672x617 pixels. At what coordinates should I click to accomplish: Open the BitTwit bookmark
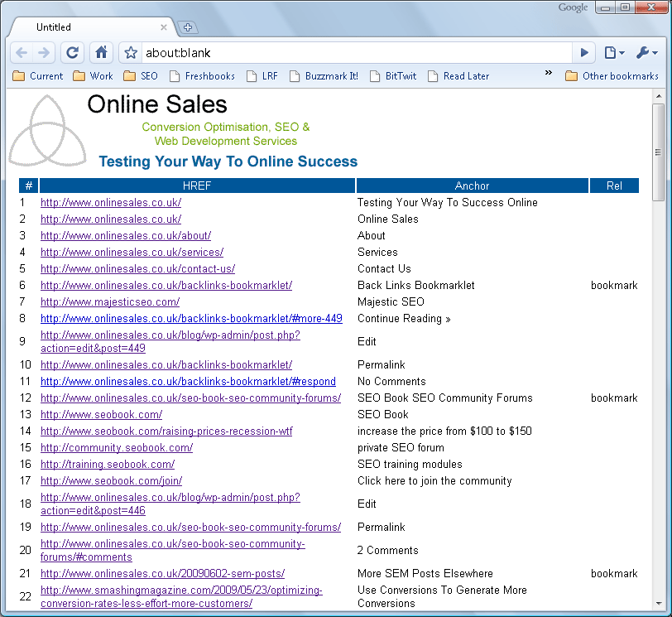tap(393, 76)
